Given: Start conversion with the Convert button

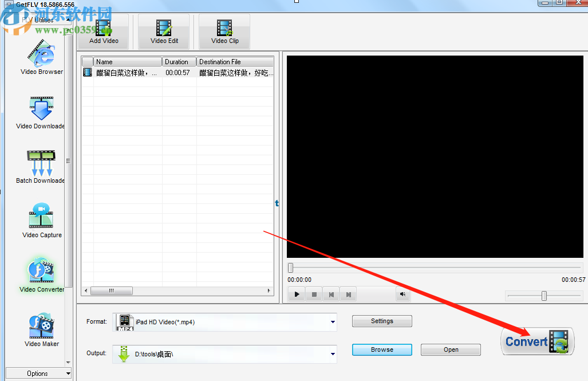Looking at the screenshot, I should click(x=536, y=341).
